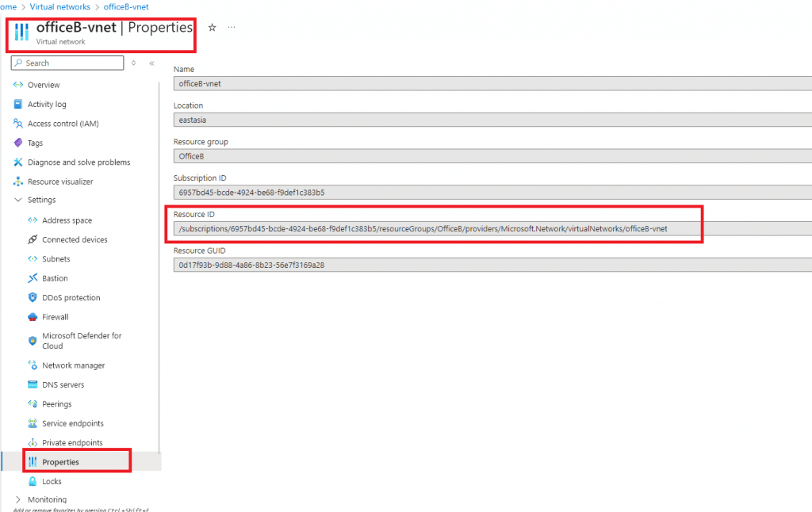Collapse the sidebar with double-chevron icon

tap(151, 63)
